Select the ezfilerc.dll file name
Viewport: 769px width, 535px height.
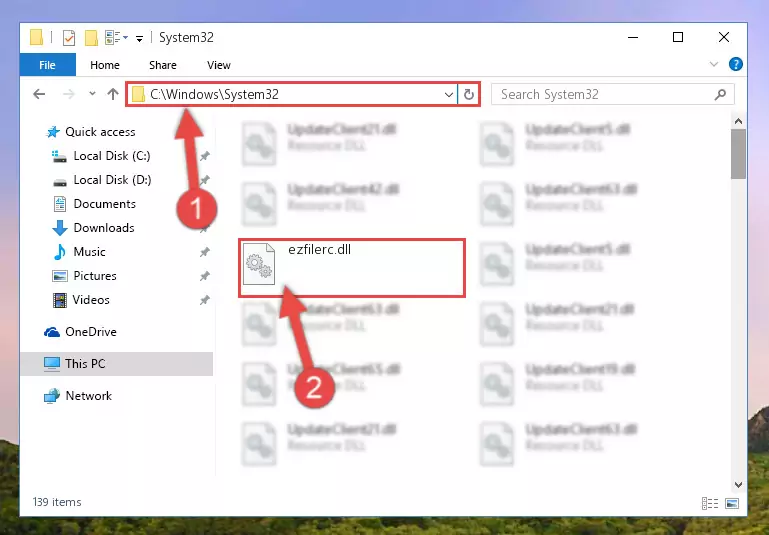[x=319, y=250]
